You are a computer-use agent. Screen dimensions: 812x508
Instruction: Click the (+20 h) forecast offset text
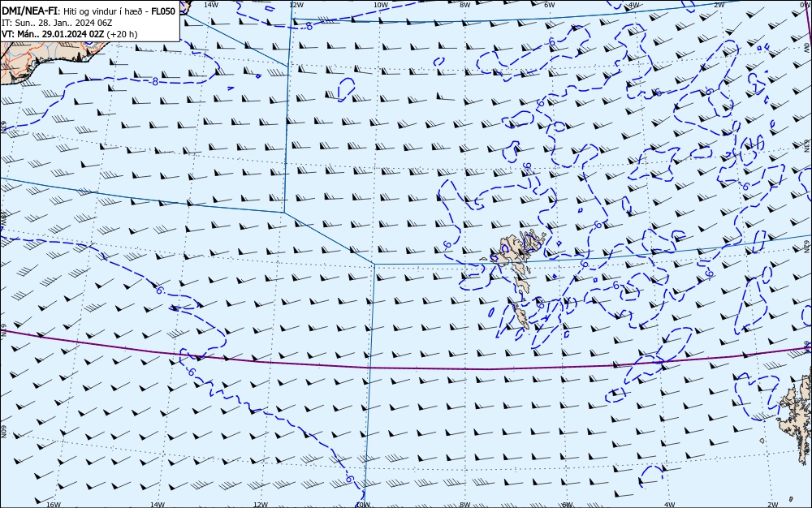tap(122, 34)
